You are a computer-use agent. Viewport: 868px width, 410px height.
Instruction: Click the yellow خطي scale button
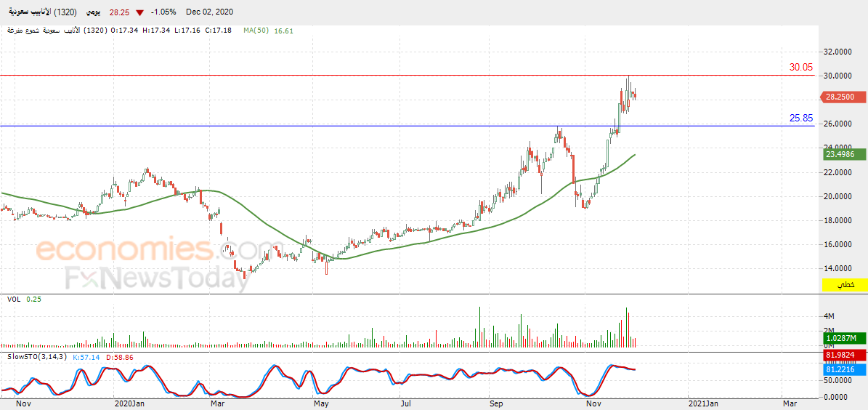(845, 285)
